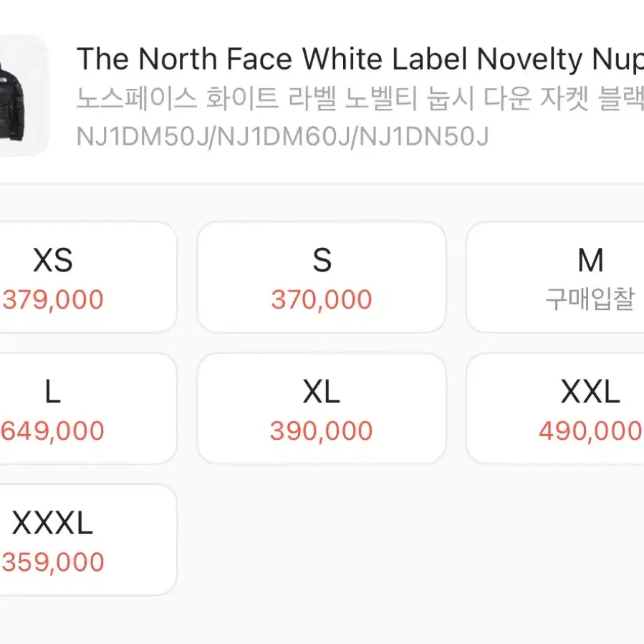Select size M with 구매입찰
The height and width of the screenshot is (644, 644).
click(x=555, y=277)
